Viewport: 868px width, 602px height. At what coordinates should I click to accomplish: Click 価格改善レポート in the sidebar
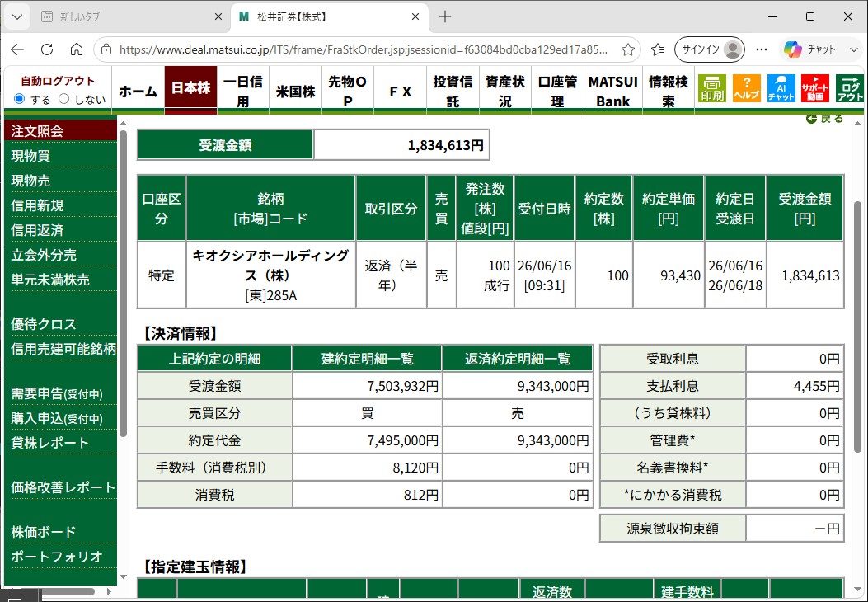[x=63, y=487]
